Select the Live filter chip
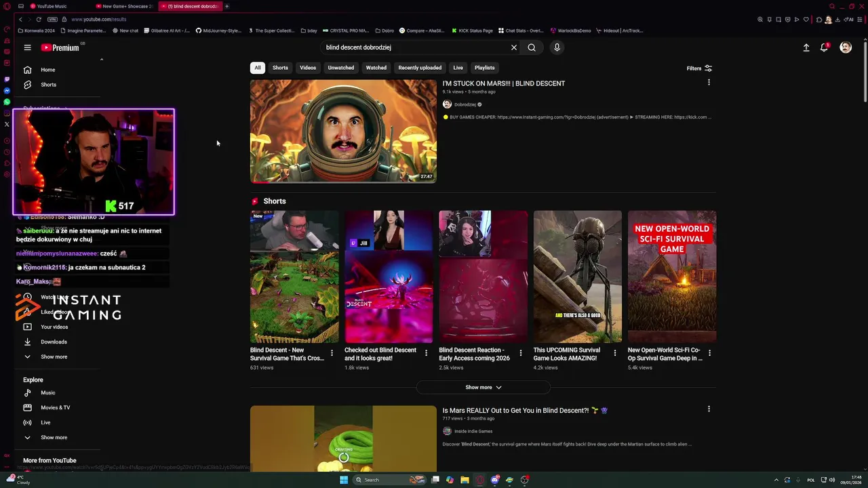The width and height of the screenshot is (868, 488). click(x=458, y=68)
